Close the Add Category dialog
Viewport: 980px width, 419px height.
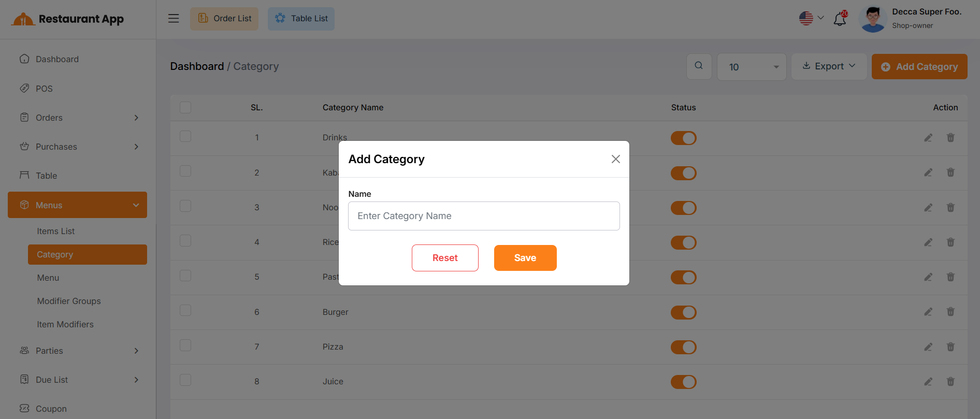tap(615, 159)
